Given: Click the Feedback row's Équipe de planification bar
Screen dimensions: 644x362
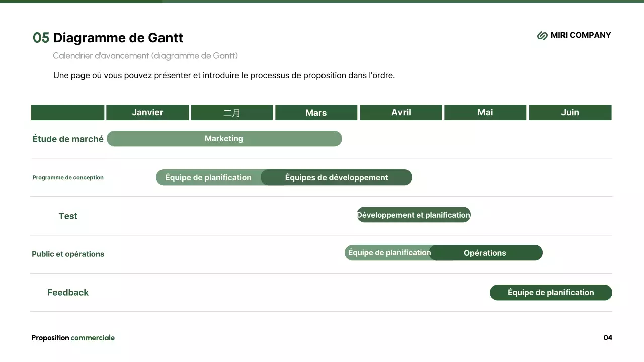Looking at the screenshot, I should coord(550,292).
